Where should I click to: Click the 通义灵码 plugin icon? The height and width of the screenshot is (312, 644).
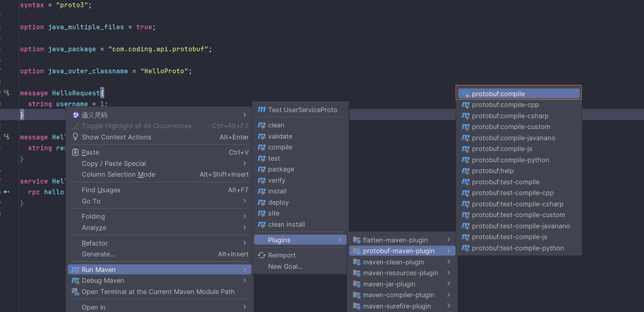[75, 115]
